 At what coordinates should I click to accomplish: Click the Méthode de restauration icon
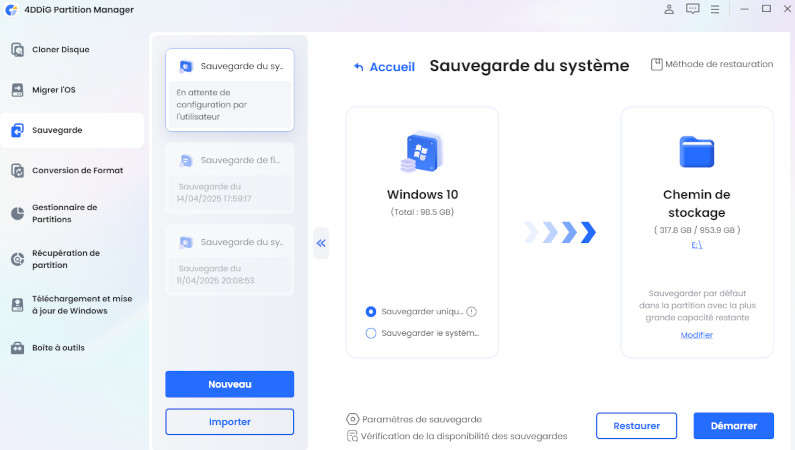pos(657,64)
